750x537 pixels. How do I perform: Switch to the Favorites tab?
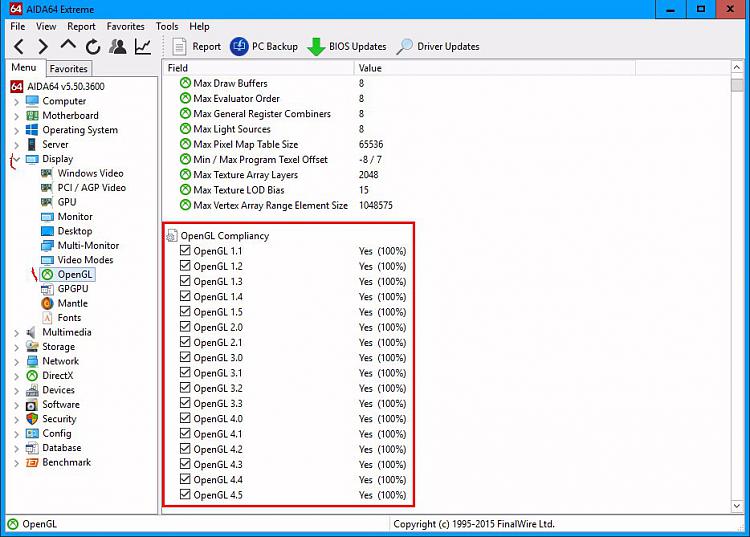tap(68, 68)
